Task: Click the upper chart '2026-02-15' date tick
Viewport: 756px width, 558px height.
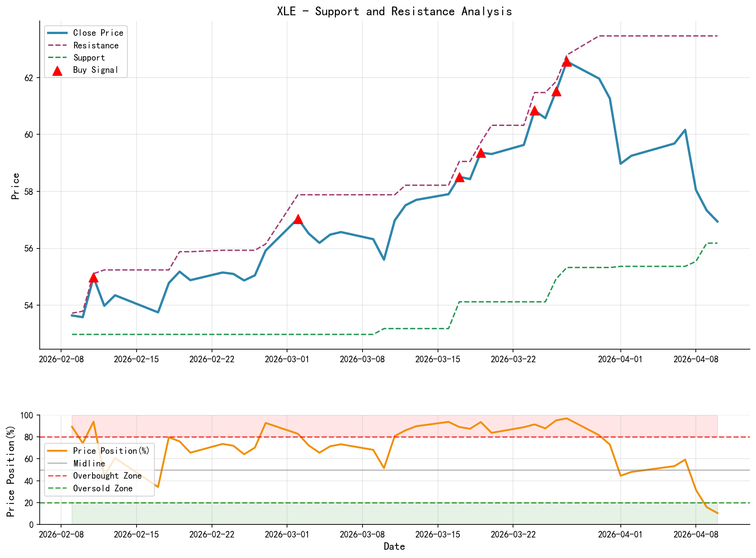Action: [136, 359]
